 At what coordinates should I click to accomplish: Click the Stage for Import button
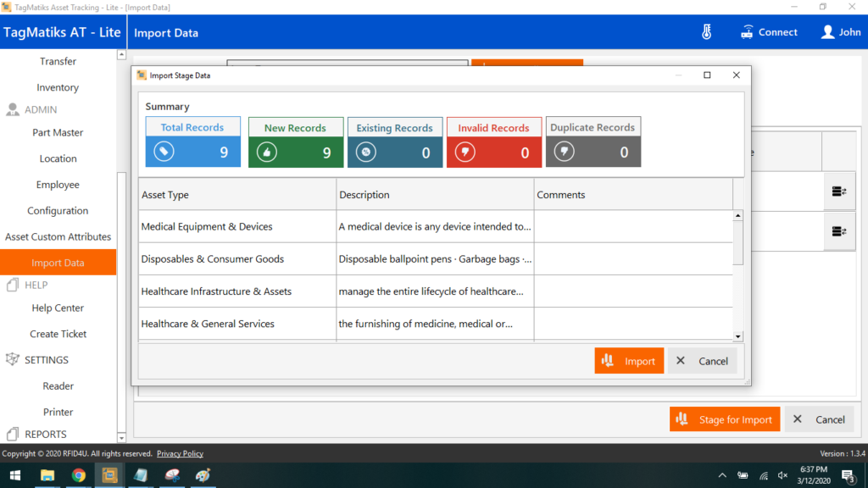[725, 419]
